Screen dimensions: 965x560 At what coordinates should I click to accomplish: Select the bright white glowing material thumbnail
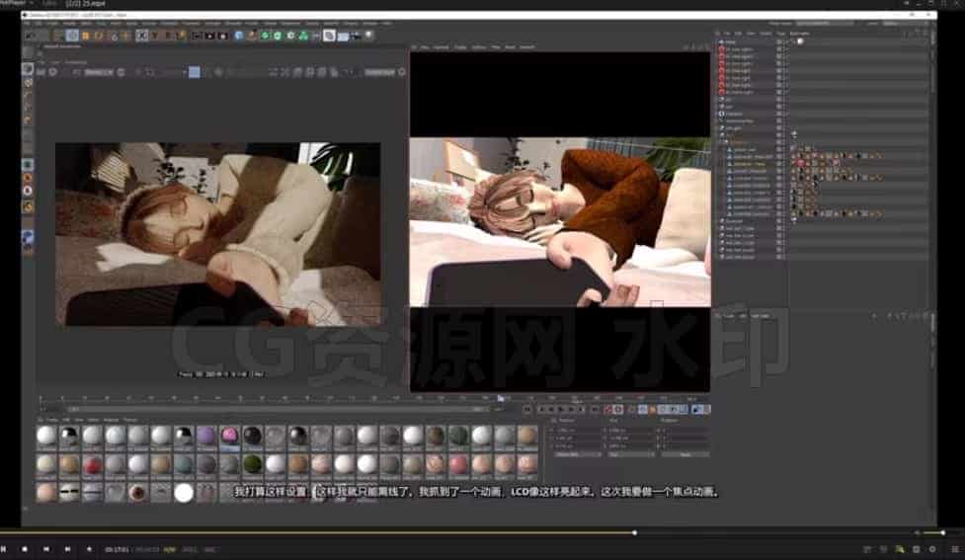point(184,492)
